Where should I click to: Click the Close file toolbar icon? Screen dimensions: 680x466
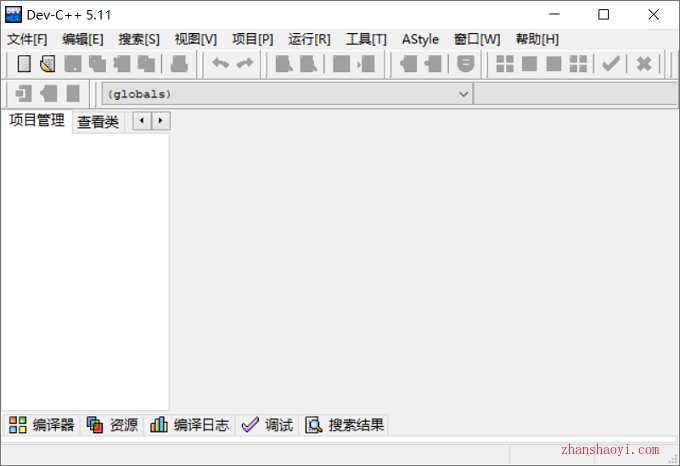pyautogui.click(x=122, y=64)
